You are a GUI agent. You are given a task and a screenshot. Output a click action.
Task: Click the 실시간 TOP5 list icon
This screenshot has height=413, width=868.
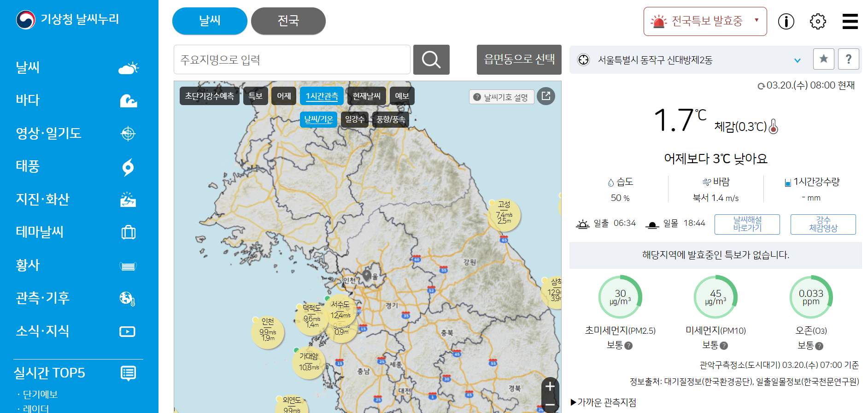tap(129, 373)
